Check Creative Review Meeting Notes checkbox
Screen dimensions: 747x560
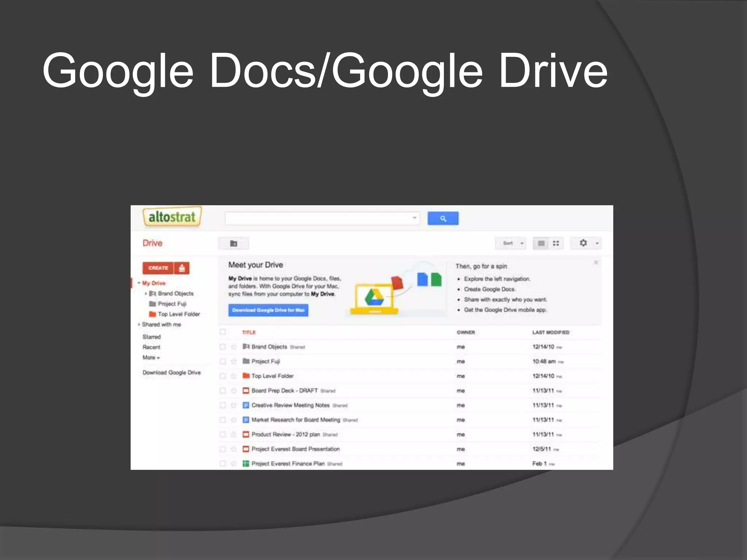coord(222,405)
